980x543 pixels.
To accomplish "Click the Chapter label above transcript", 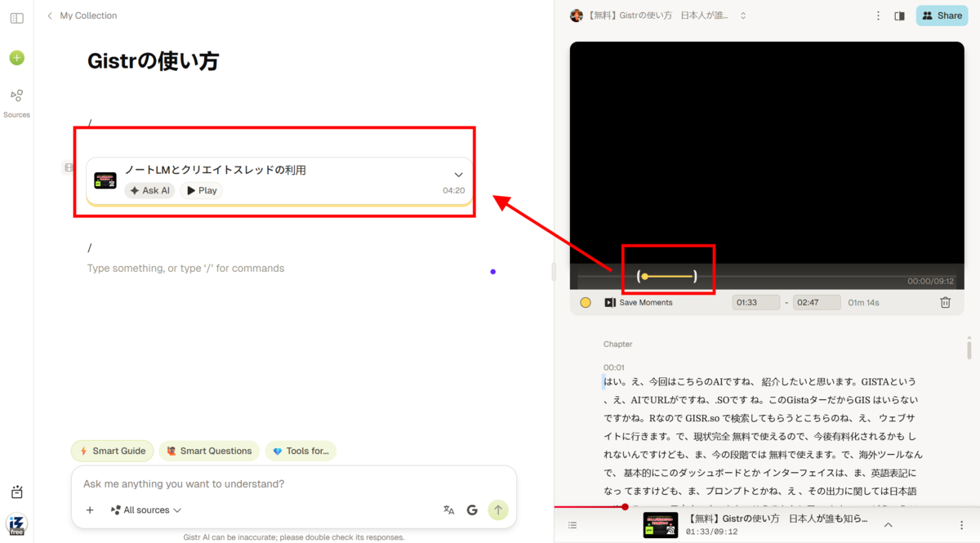I will pyautogui.click(x=617, y=345).
